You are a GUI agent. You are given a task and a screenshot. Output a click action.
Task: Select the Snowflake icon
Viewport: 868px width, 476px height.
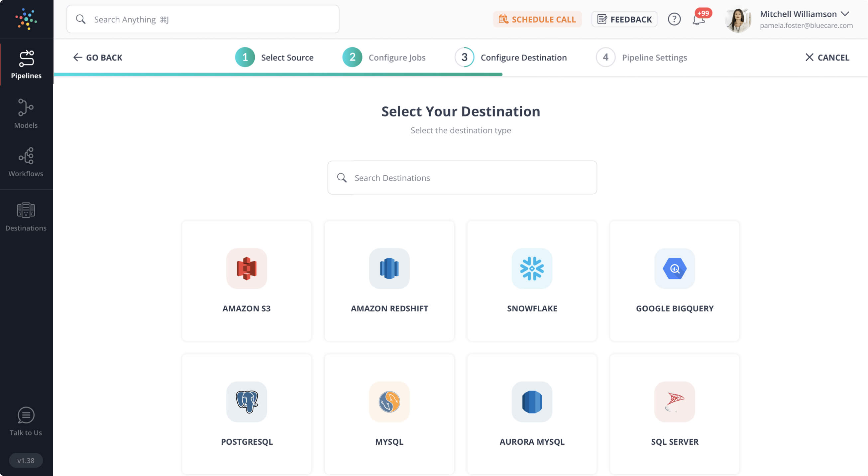[532, 268]
